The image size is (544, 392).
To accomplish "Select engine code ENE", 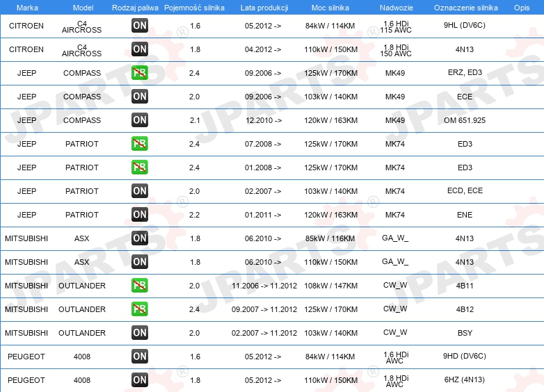I will pyautogui.click(x=465, y=215).
